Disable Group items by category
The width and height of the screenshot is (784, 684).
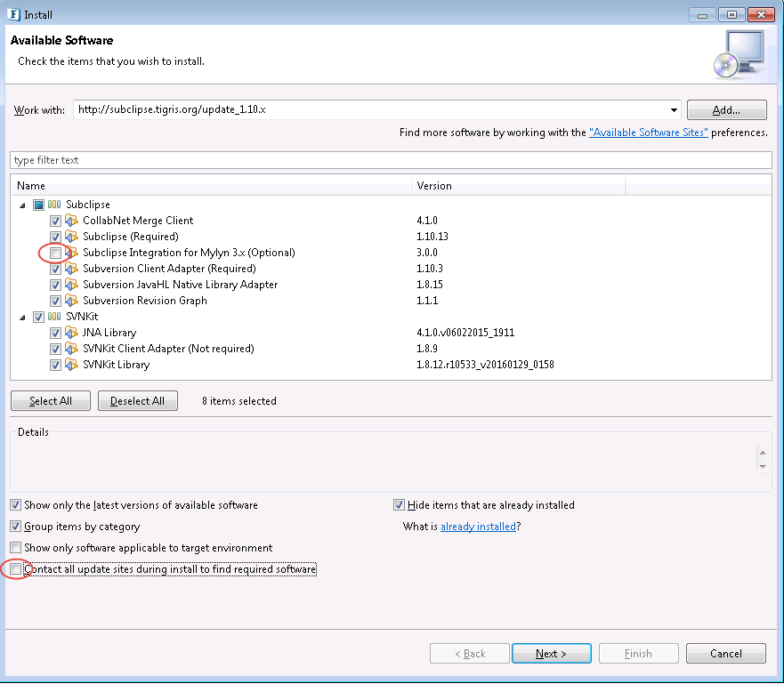pos(16,526)
